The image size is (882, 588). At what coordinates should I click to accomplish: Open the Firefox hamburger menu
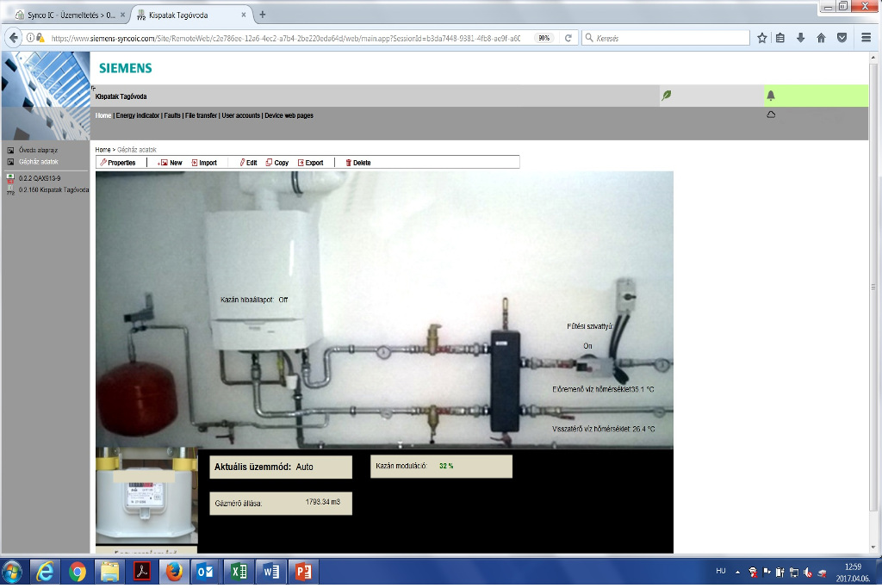(866, 38)
